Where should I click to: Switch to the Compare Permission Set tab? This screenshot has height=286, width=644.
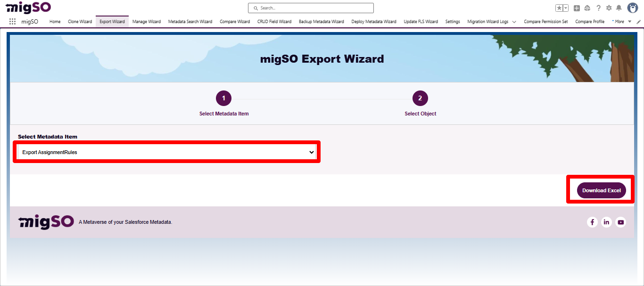pyautogui.click(x=546, y=22)
